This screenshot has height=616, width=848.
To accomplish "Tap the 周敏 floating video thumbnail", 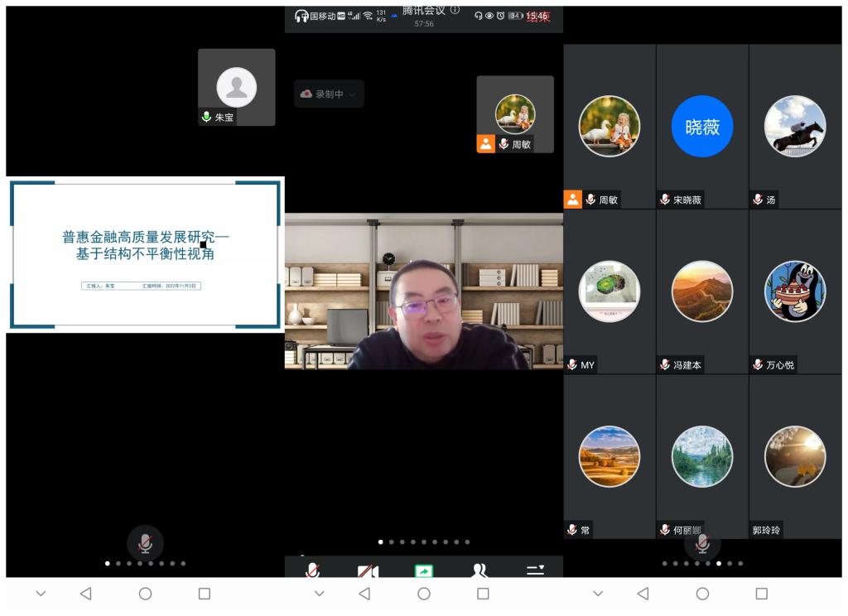I will 515,114.
